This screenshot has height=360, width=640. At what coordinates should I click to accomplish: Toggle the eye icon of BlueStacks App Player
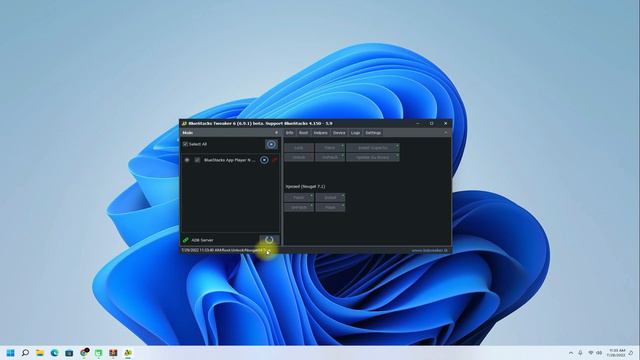(x=187, y=160)
